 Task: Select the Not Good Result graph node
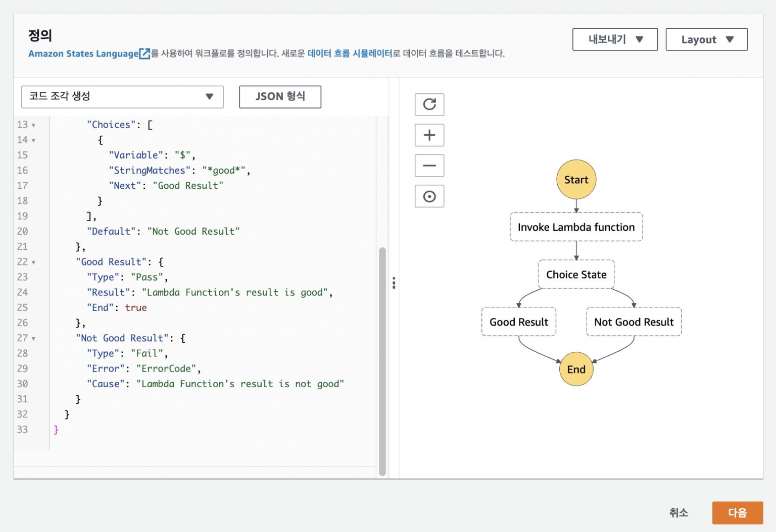(634, 322)
